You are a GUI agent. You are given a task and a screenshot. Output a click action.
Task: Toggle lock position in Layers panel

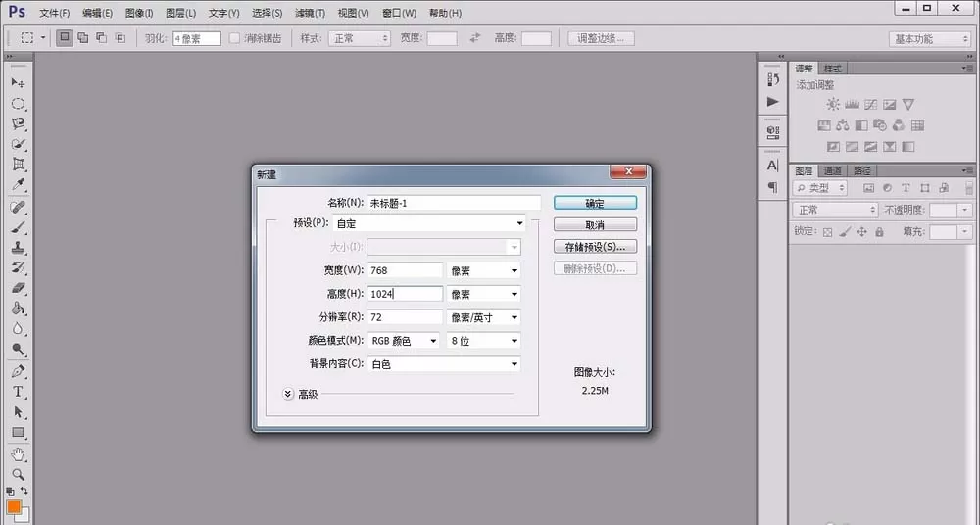pos(861,232)
